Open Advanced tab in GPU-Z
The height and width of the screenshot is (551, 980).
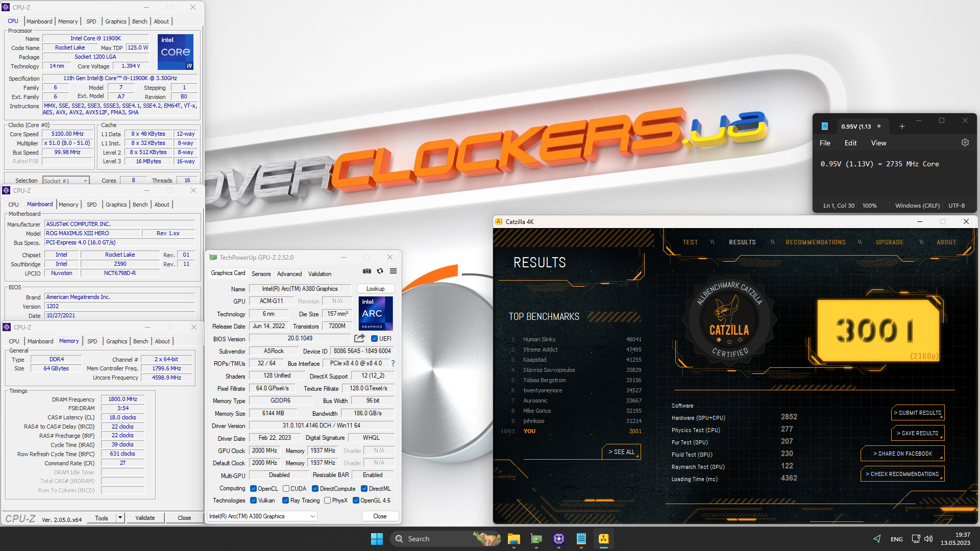(289, 274)
